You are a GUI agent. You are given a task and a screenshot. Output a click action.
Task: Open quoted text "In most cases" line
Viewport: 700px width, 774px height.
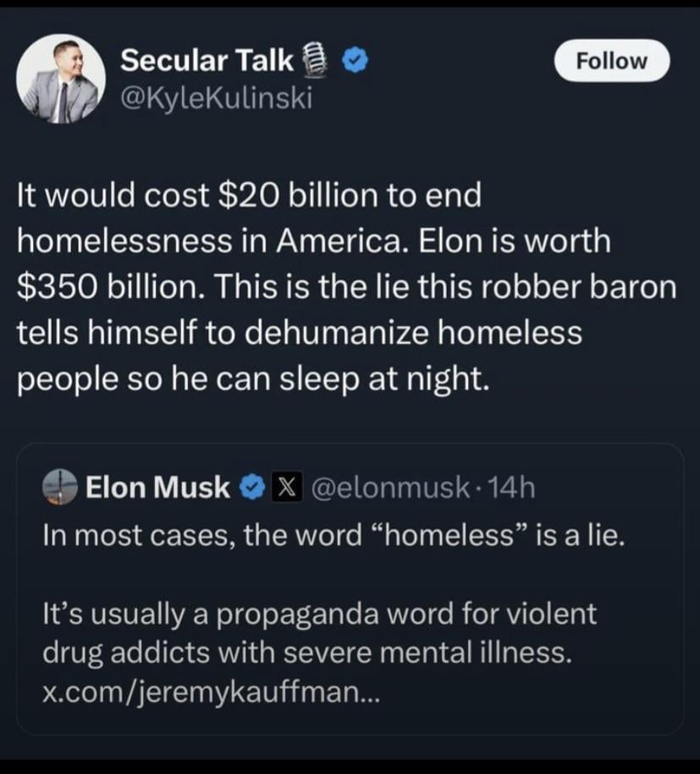pos(333,535)
